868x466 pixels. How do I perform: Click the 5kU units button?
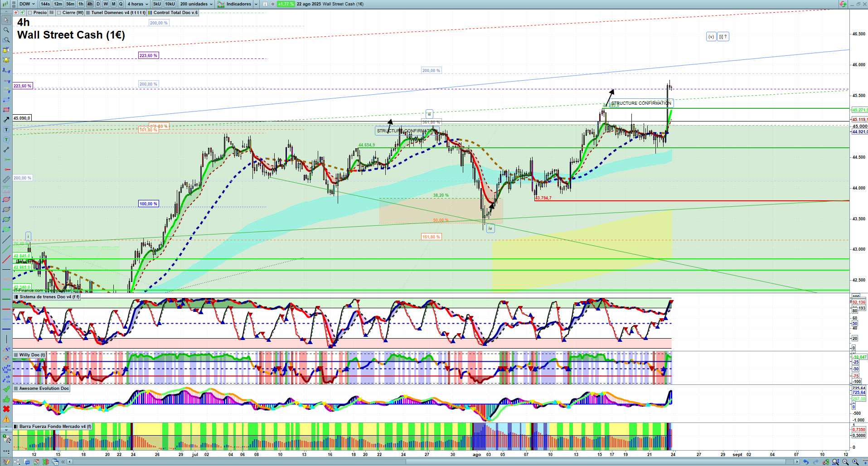157,4
